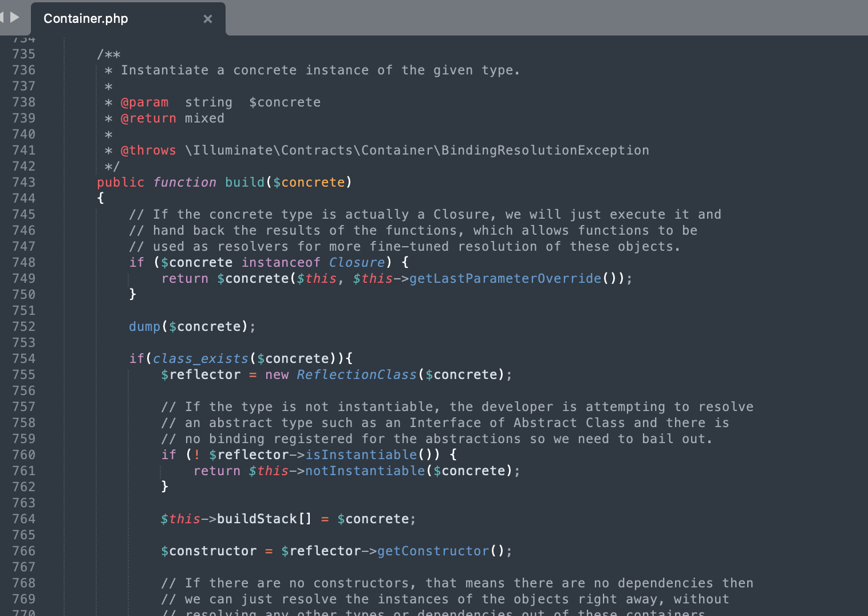Viewport: 868px width, 616px height.
Task: Click line number 760 in the gutter
Action: click(23, 455)
